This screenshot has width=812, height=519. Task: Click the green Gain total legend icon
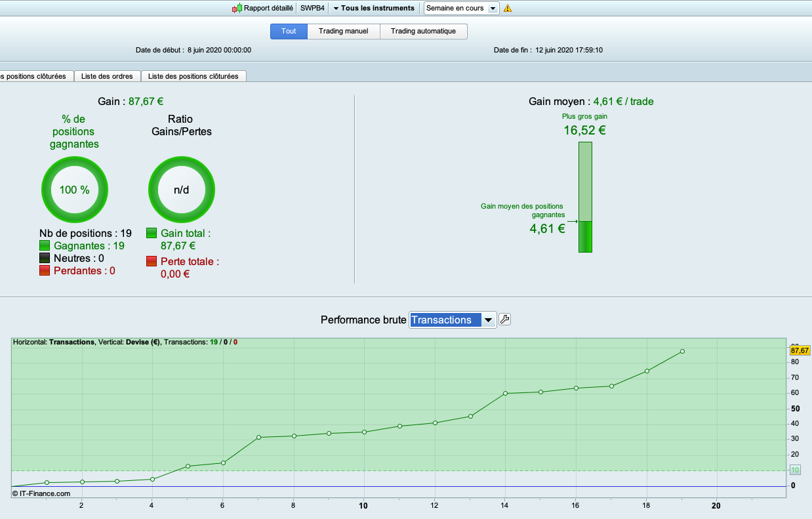point(152,233)
